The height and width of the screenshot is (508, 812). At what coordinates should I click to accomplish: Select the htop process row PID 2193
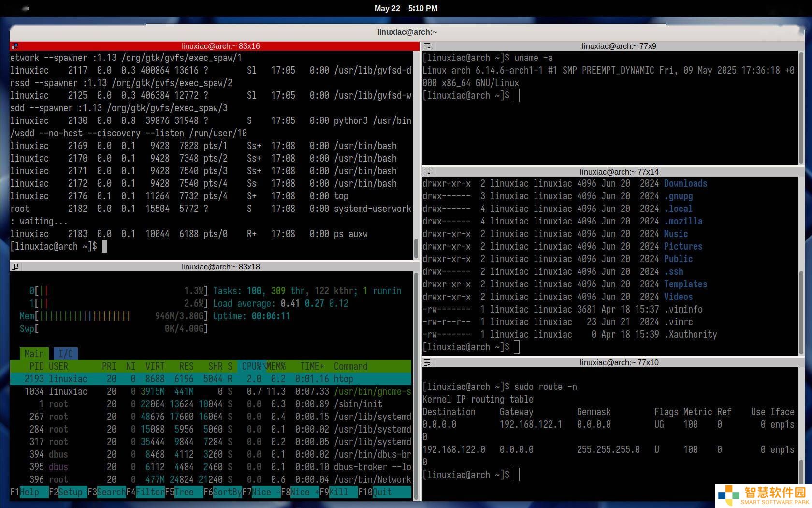point(211,379)
